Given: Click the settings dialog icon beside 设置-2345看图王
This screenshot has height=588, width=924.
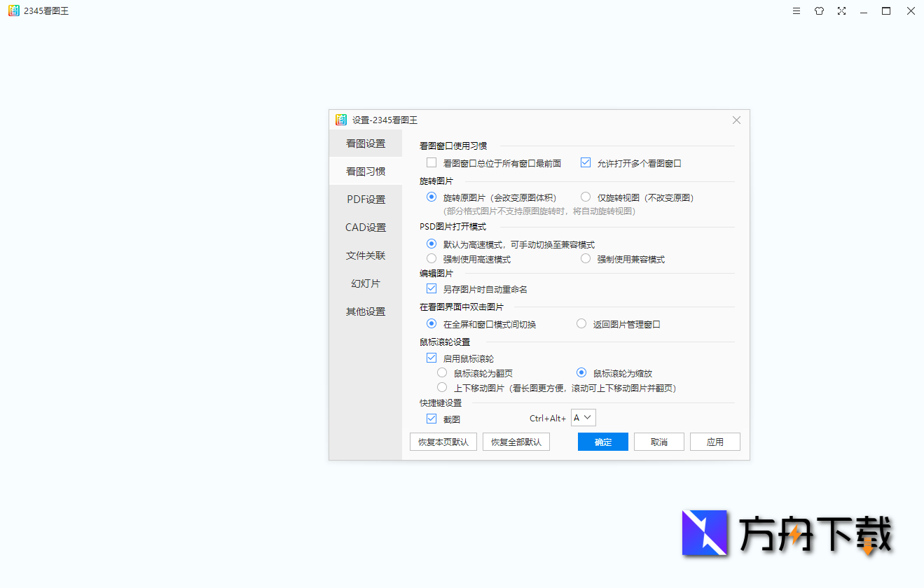Looking at the screenshot, I should click(343, 120).
